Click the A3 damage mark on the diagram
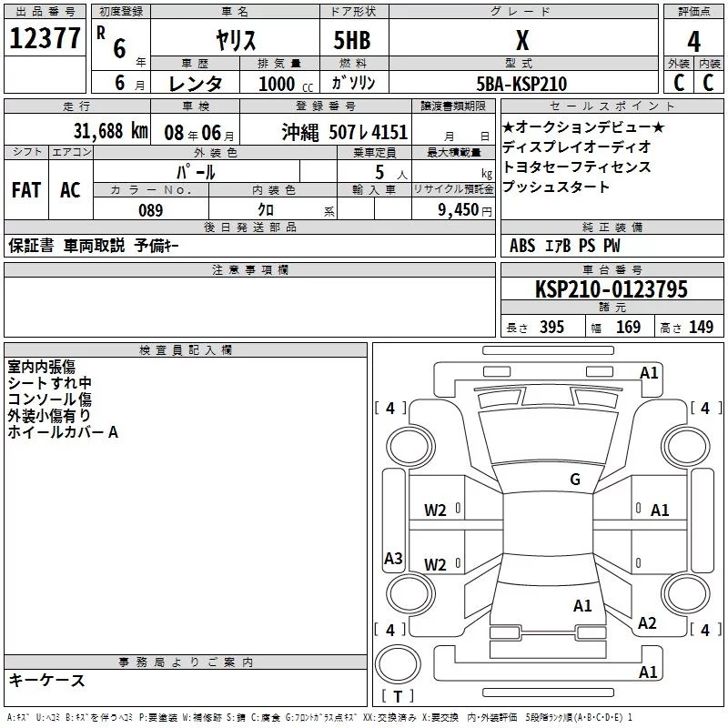This screenshot has width=728, height=728. (x=393, y=559)
